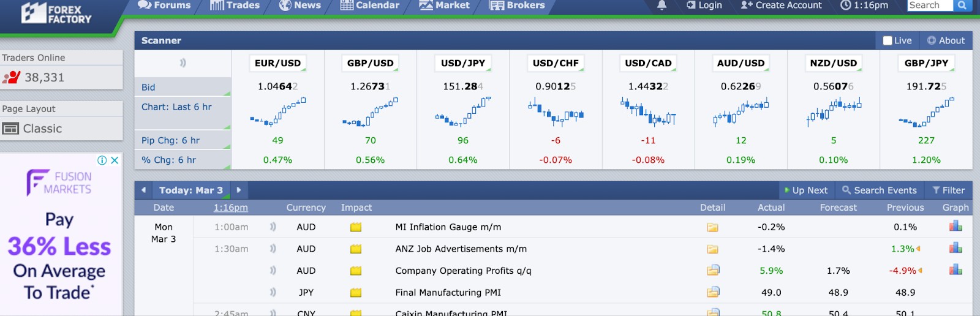Select the GBP/USD pair button
The width and height of the screenshot is (980, 316).
coord(371,63)
